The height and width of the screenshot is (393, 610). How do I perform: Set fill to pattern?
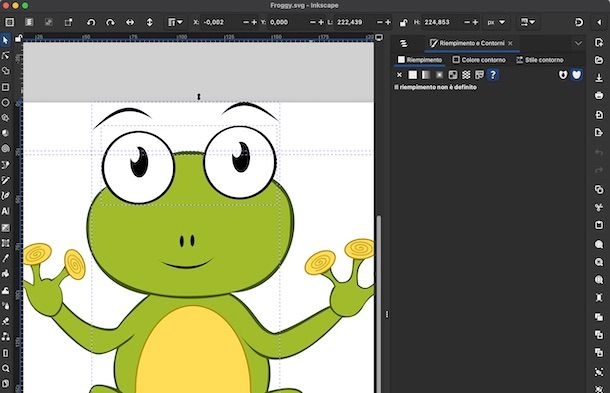466,75
